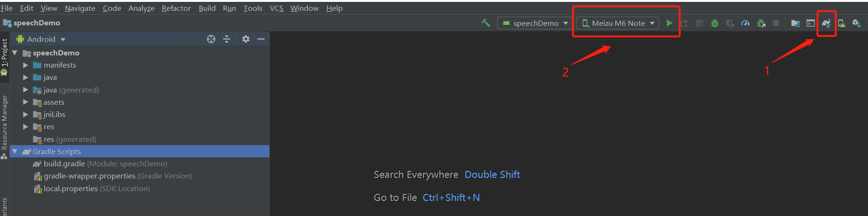Start debugging with the green bug icon

coord(715,23)
